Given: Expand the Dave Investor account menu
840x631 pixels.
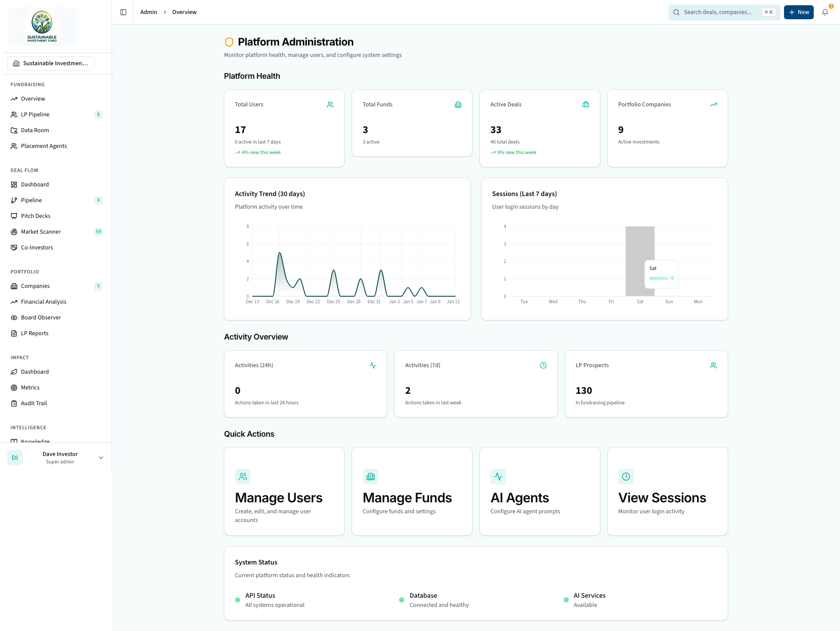Looking at the screenshot, I should click(x=101, y=458).
